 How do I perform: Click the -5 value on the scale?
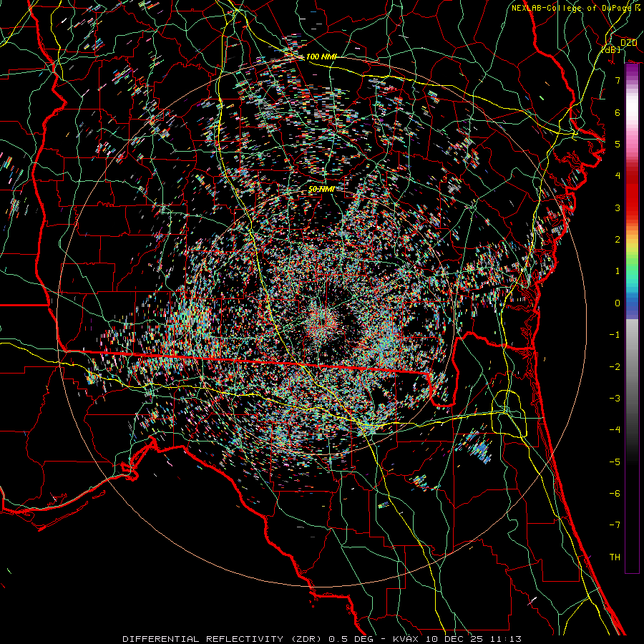[615, 462]
